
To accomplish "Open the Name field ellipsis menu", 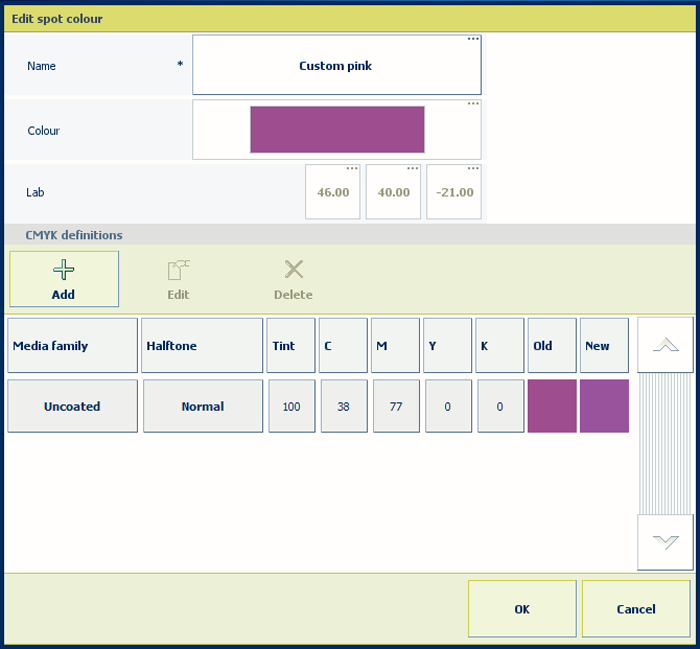I will click(473, 40).
